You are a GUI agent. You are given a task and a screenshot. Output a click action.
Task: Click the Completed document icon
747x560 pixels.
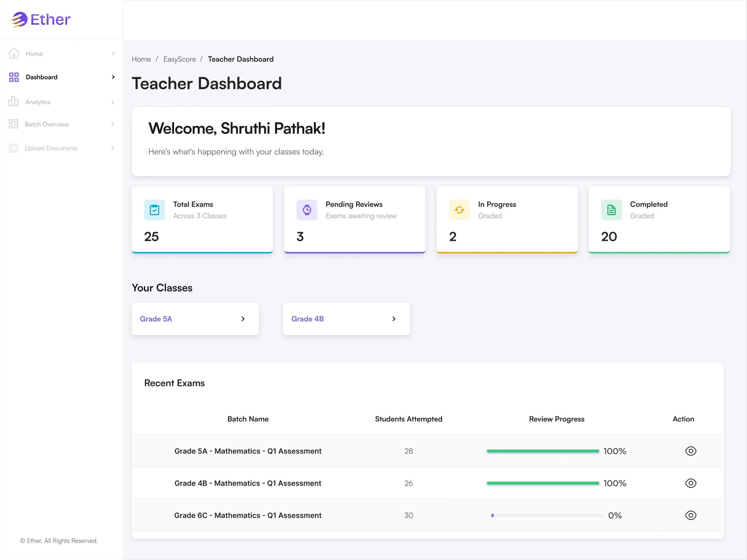click(611, 210)
